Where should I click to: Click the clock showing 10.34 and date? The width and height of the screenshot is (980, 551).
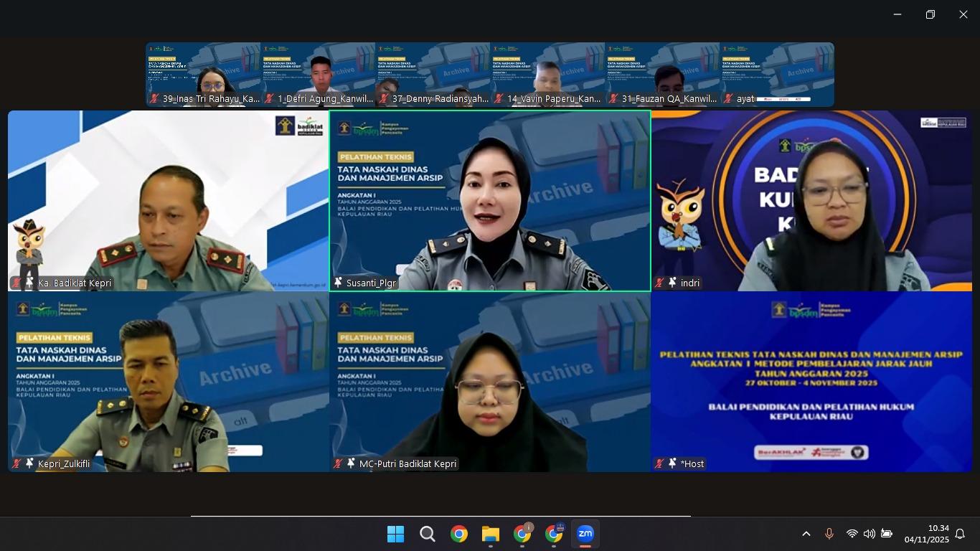tap(926, 534)
